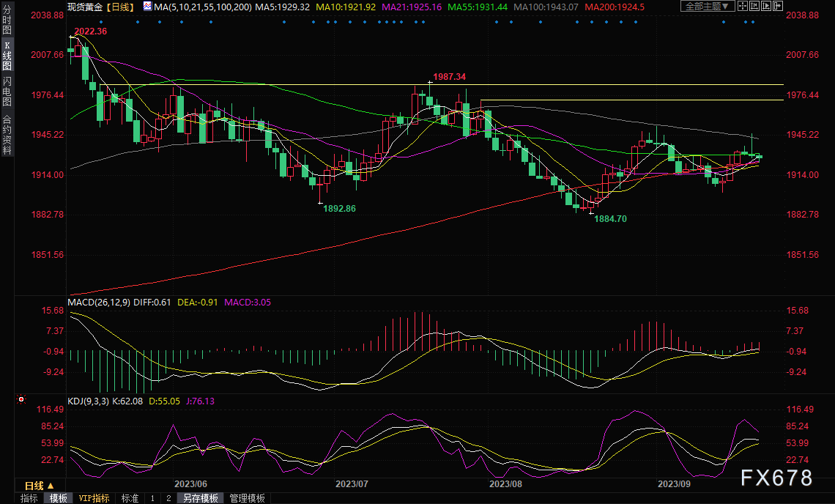
Task: Click the 管理模板 button
Action: [247, 498]
